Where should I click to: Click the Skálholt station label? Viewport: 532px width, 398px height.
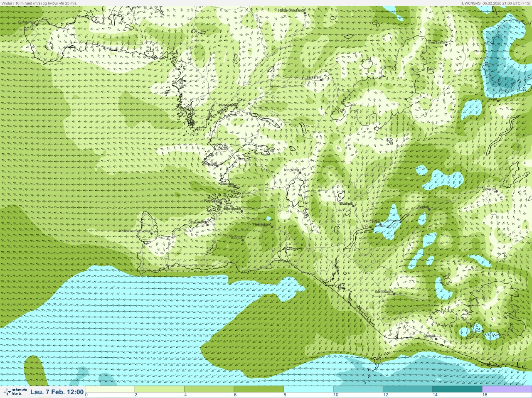(x=346, y=204)
